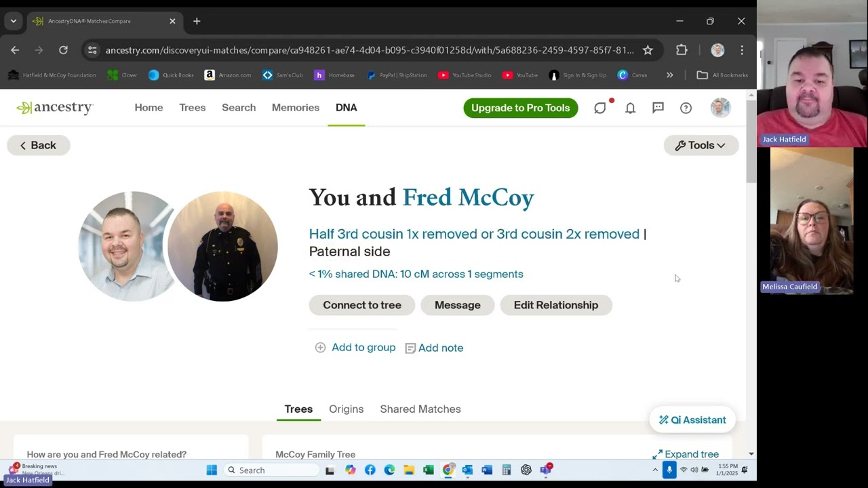868x488 pixels.
Task: Open Fred McCoy's profile name link
Action: (x=469, y=197)
